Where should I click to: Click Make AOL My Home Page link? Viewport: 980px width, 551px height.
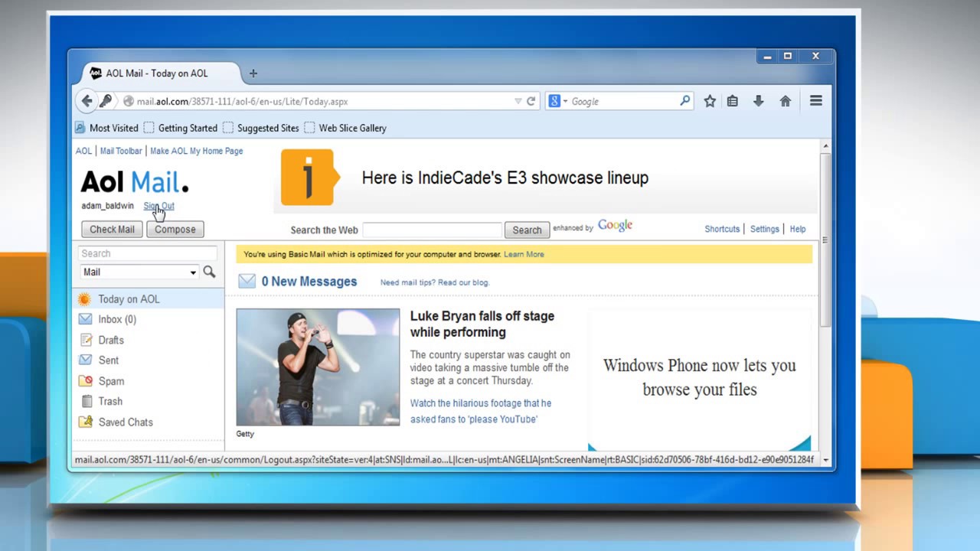pos(197,151)
